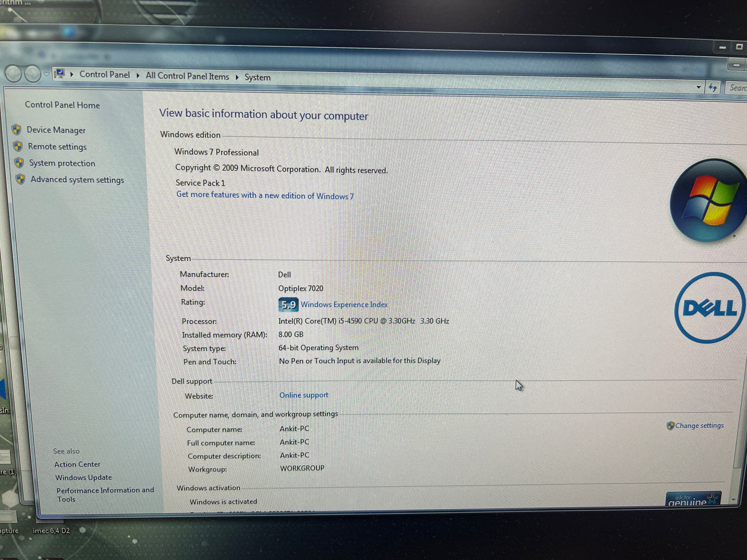Expand the All Control Panel Items breadcrumb arrow

point(237,77)
